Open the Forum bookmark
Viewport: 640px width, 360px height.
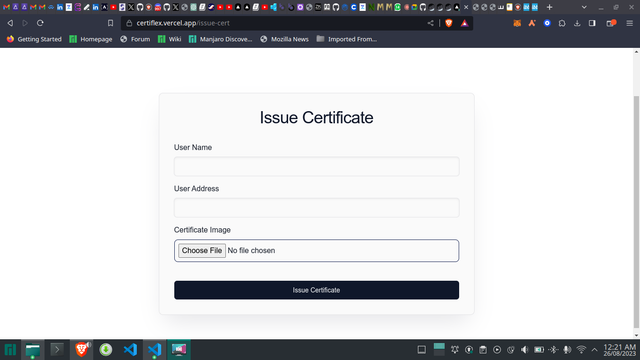coord(135,39)
